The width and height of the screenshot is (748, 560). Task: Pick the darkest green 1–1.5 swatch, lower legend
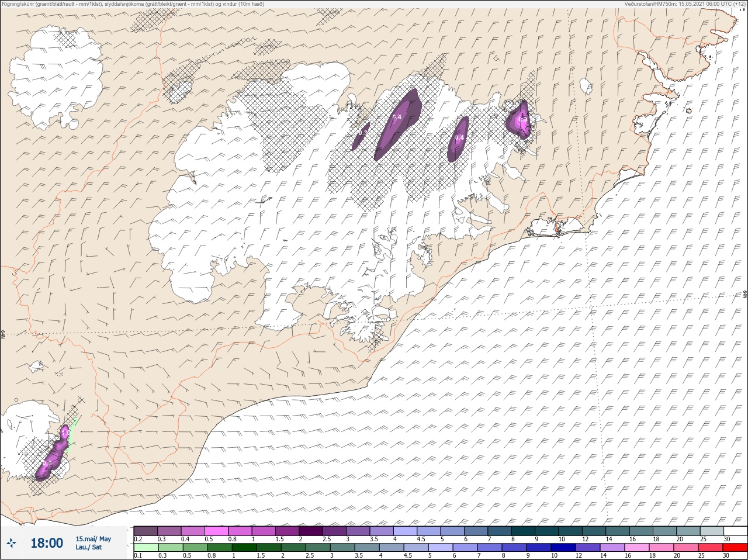click(x=244, y=548)
